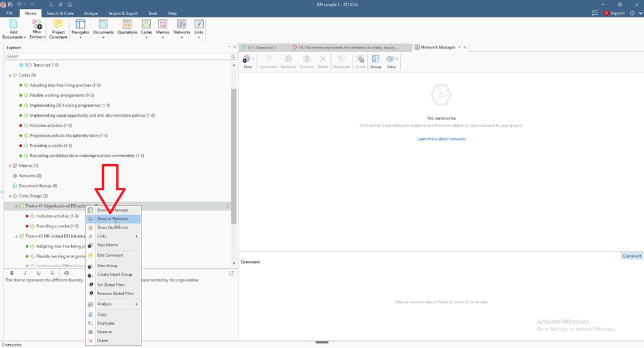Close the Explore panel

pyautogui.click(x=235, y=47)
